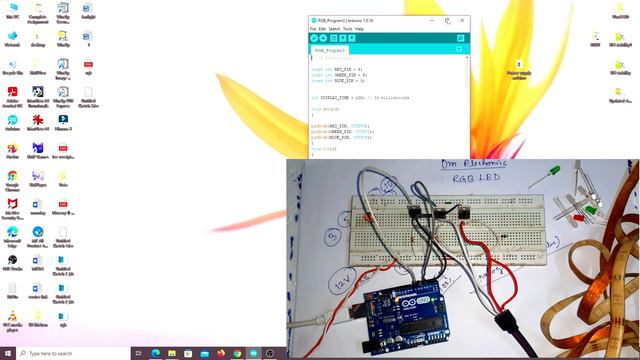Switch to OBS Studio on the taskbar
The image size is (640, 360).
click(x=270, y=353)
